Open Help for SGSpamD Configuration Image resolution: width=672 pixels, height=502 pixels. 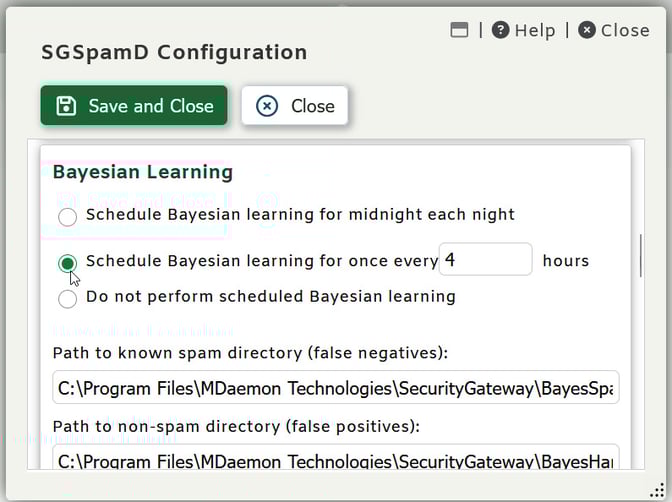tap(523, 30)
